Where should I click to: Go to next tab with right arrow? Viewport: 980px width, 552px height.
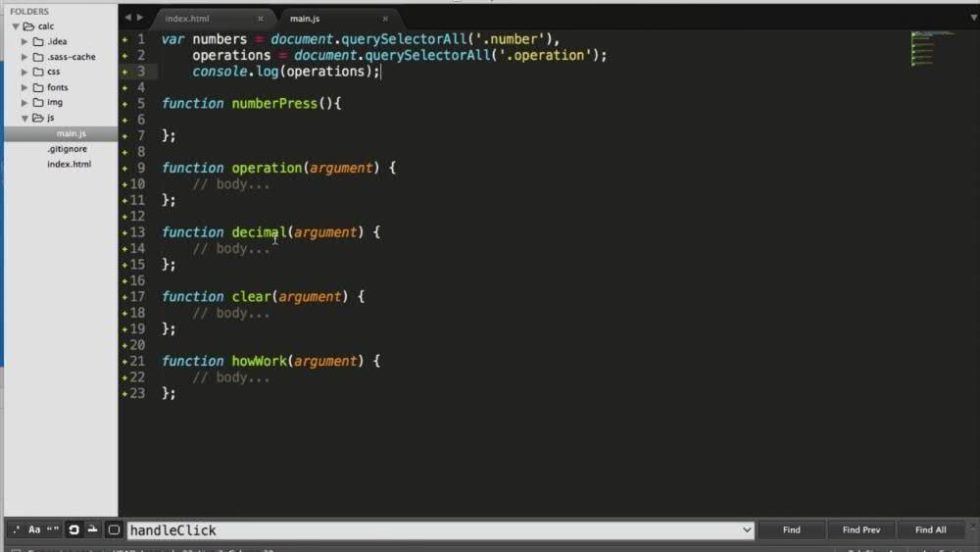(x=140, y=18)
